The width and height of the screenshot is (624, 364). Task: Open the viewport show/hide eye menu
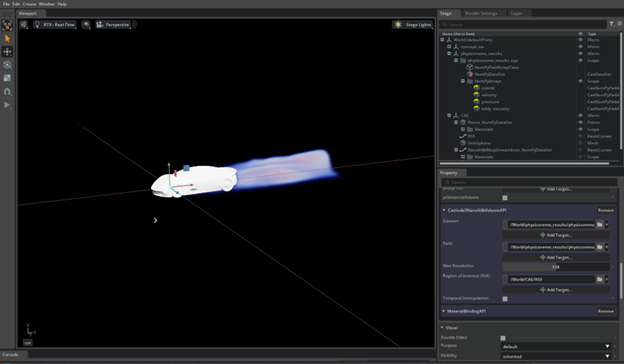click(86, 25)
